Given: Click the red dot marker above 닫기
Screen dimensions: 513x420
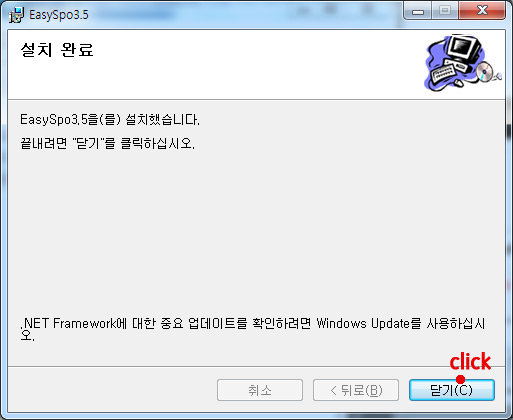Looking at the screenshot, I should [460, 379].
